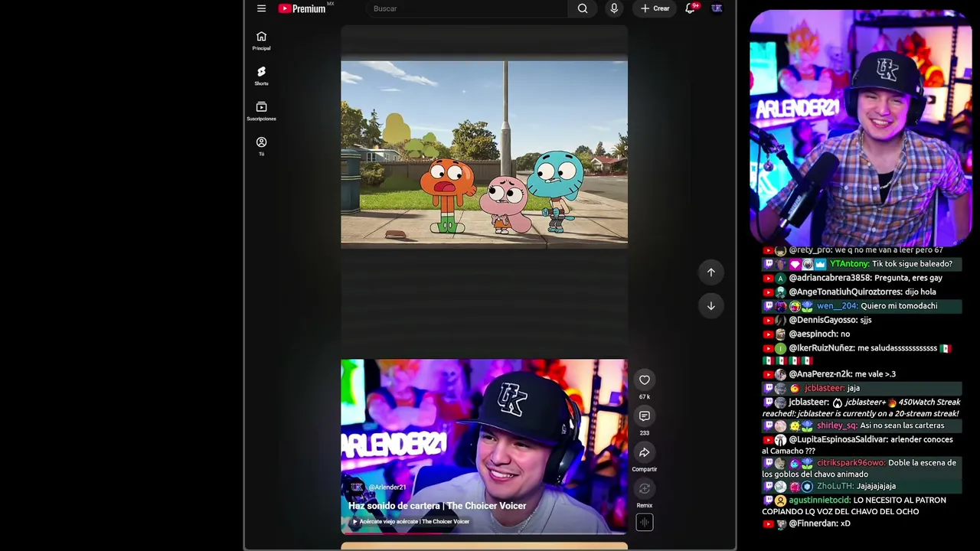Open the Short's sound page icon
Screen dimensions: 980x551
click(645, 522)
